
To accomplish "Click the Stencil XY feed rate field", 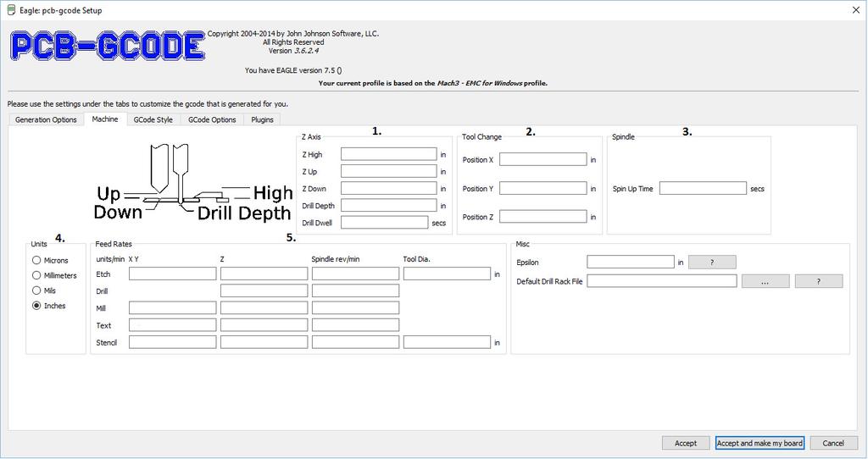I will [173, 342].
